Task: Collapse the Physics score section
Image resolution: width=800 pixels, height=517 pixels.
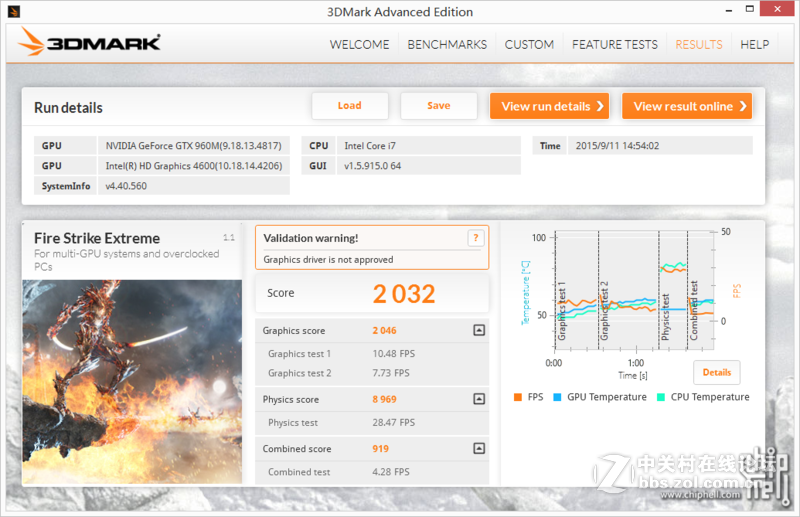Action: (479, 399)
